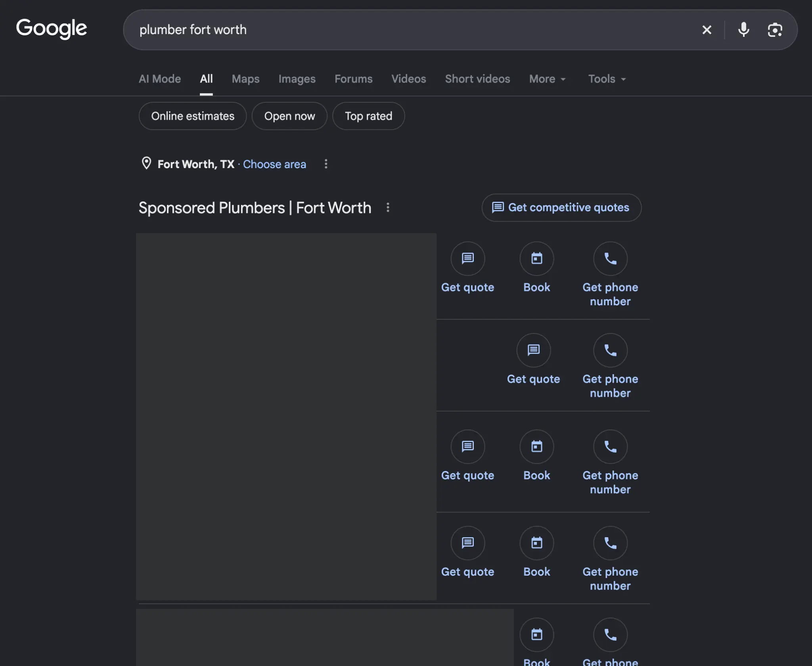The height and width of the screenshot is (666, 812).
Task: Toggle the Open now filter chip
Action: click(x=289, y=116)
